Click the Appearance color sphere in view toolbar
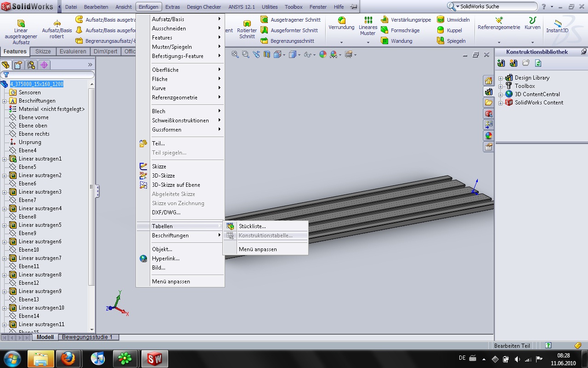Image resolution: width=588 pixels, height=368 pixels. point(323,54)
